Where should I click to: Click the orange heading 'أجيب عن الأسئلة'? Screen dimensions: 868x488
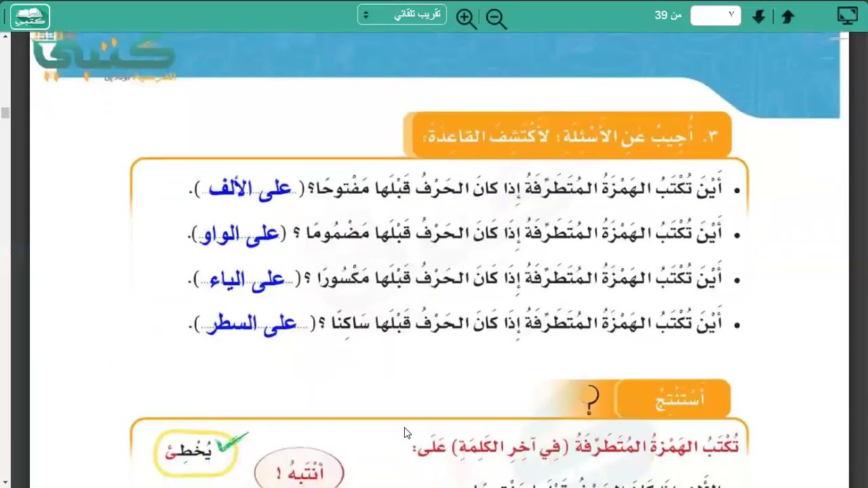coord(567,136)
